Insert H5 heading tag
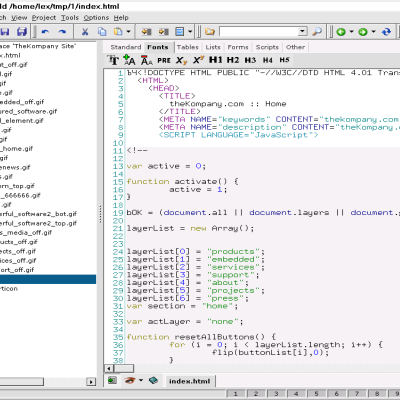The height and width of the screenshot is (400, 400). tap(284, 60)
